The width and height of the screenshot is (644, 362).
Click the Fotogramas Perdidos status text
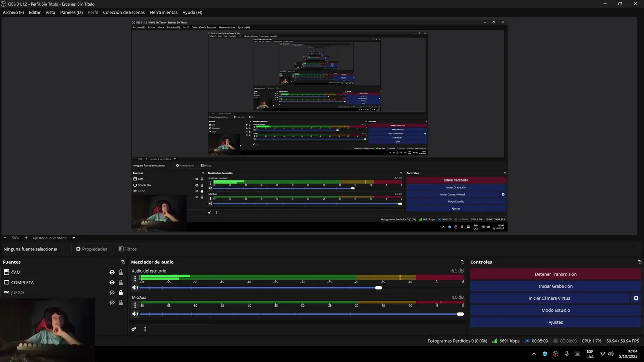[457, 341]
